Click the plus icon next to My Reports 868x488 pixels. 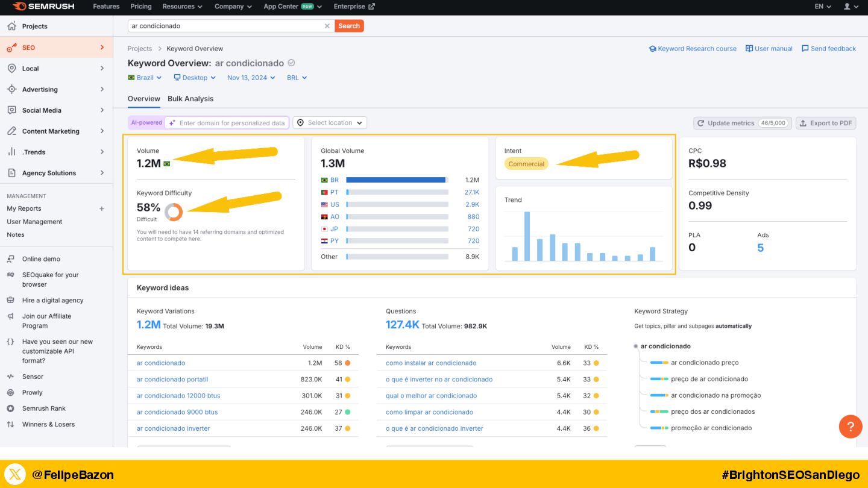pos(101,208)
